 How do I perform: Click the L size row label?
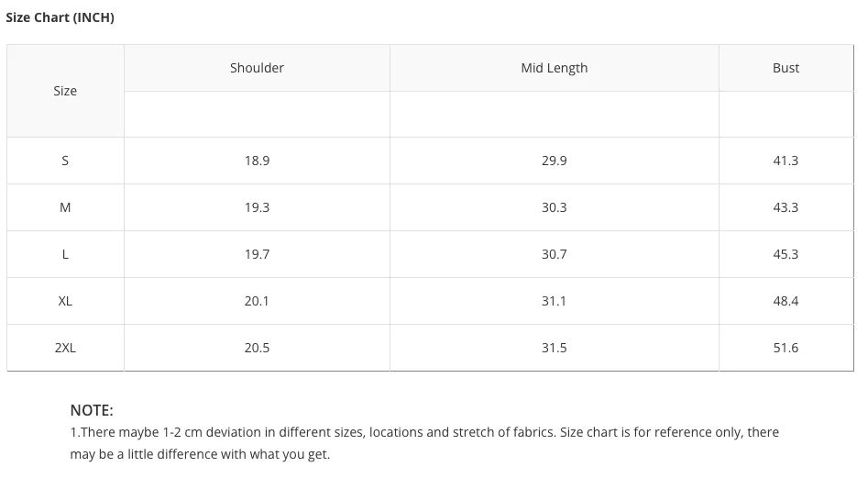click(x=65, y=254)
